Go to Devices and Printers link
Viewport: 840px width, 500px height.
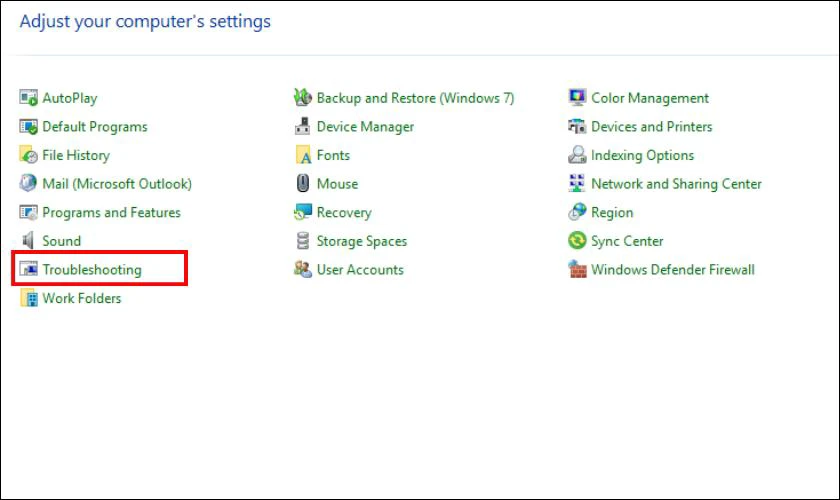(651, 127)
